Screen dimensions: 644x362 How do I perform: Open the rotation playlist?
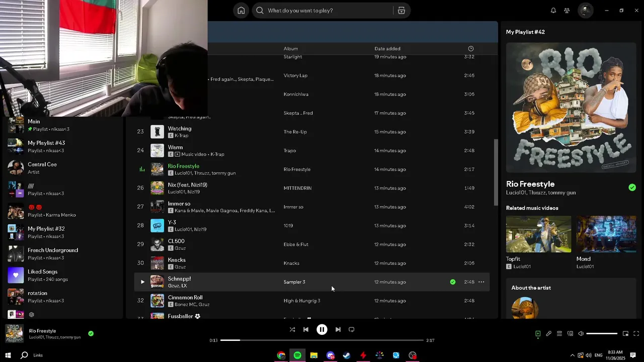point(62,297)
